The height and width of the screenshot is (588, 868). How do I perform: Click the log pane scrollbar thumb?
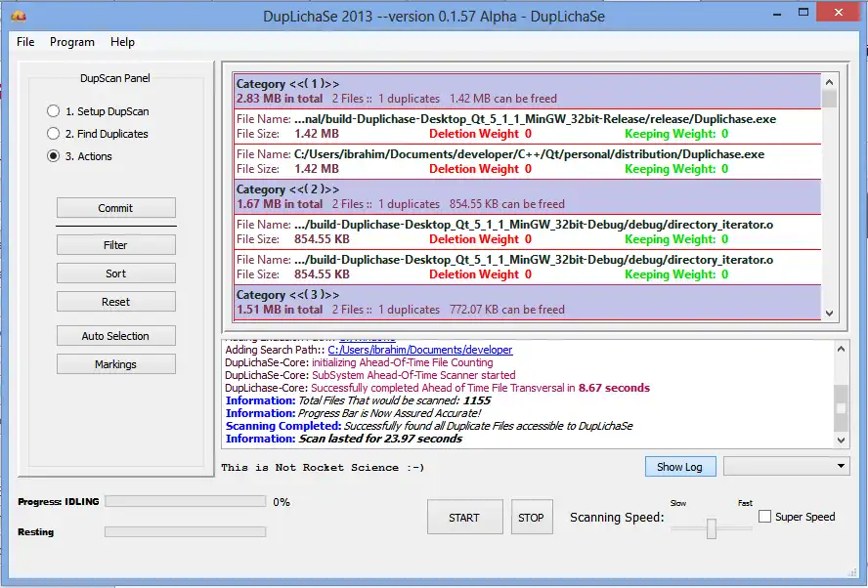(x=841, y=408)
